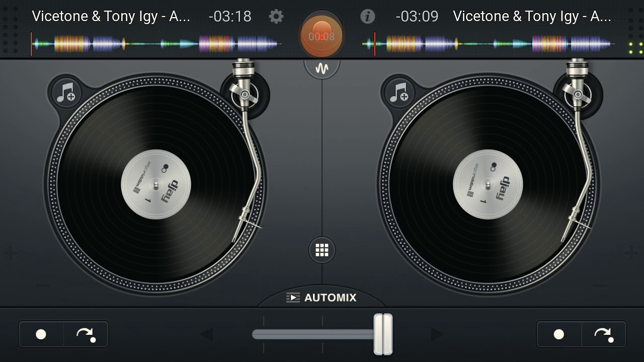Seek in the right deck waveform overview
The image size is (644, 362).
coord(488,44)
